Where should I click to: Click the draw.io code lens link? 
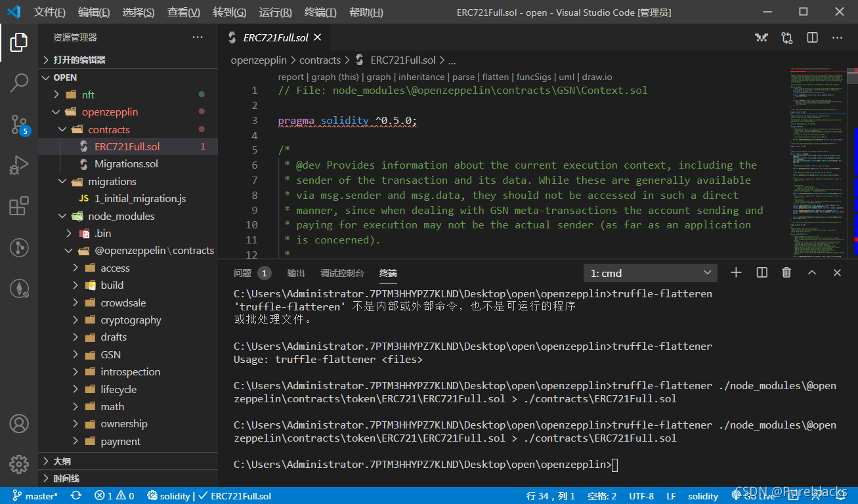tap(597, 77)
